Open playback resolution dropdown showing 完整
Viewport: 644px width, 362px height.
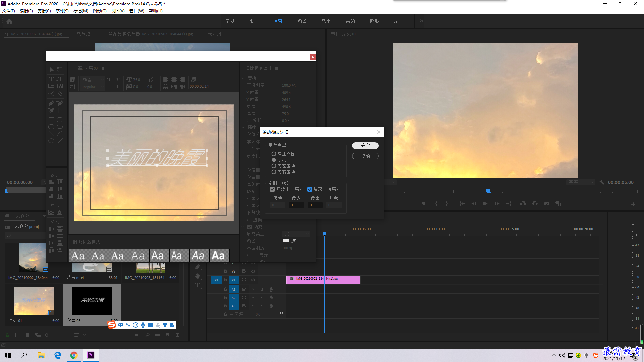(x=580, y=182)
